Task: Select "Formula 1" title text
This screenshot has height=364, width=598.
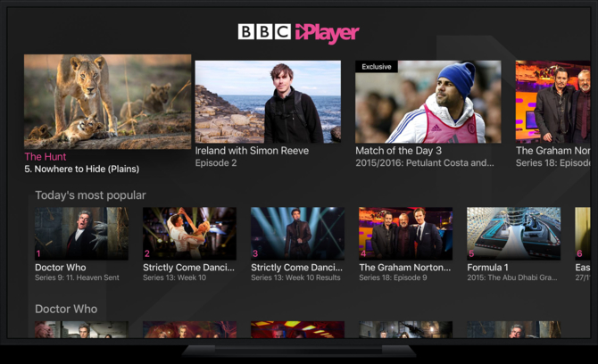Action: click(488, 268)
